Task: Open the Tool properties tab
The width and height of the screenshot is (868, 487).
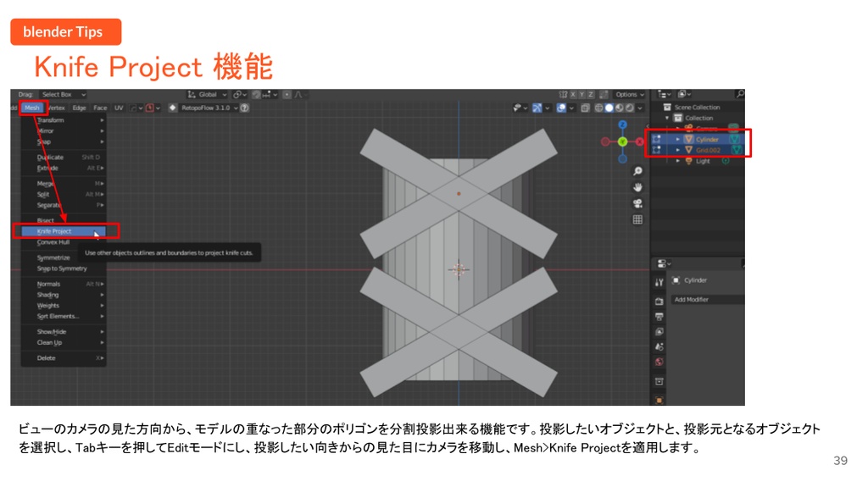Action: (x=659, y=282)
